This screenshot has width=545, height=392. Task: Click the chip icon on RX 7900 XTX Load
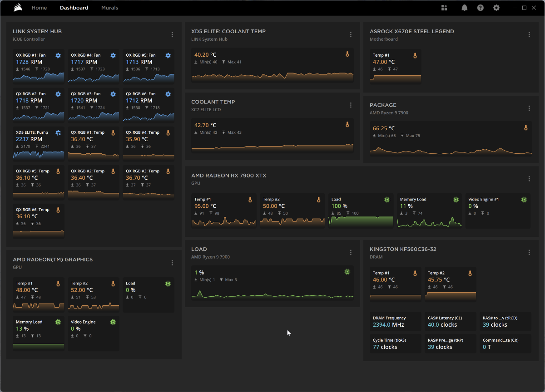click(387, 199)
